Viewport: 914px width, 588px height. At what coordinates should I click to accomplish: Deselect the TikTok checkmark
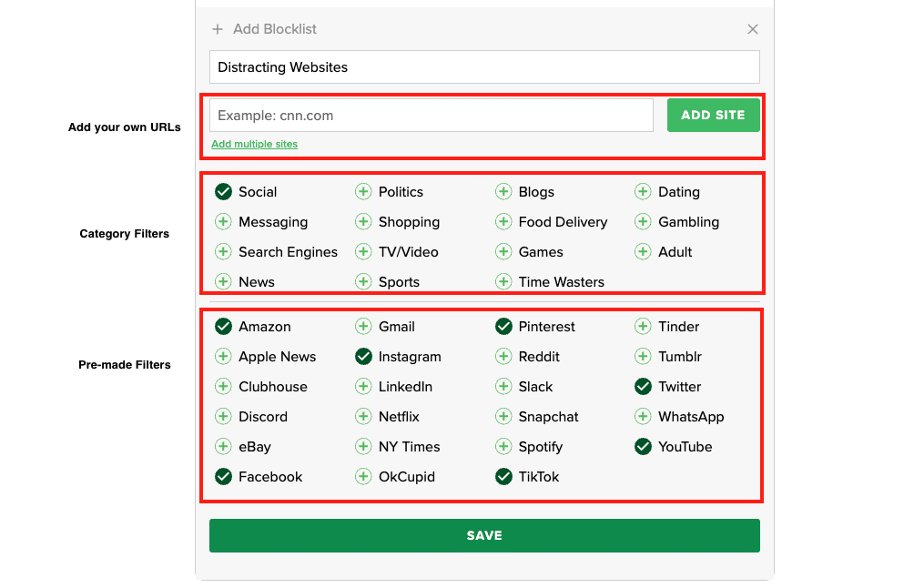coord(503,477)
